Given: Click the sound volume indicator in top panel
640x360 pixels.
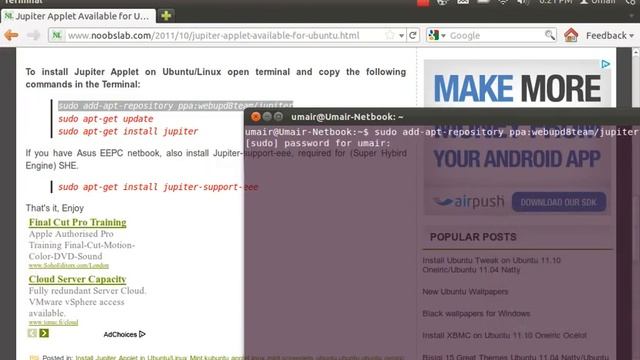Looking at the screenshot, I should pyautogui.click(x=523, y=2).
